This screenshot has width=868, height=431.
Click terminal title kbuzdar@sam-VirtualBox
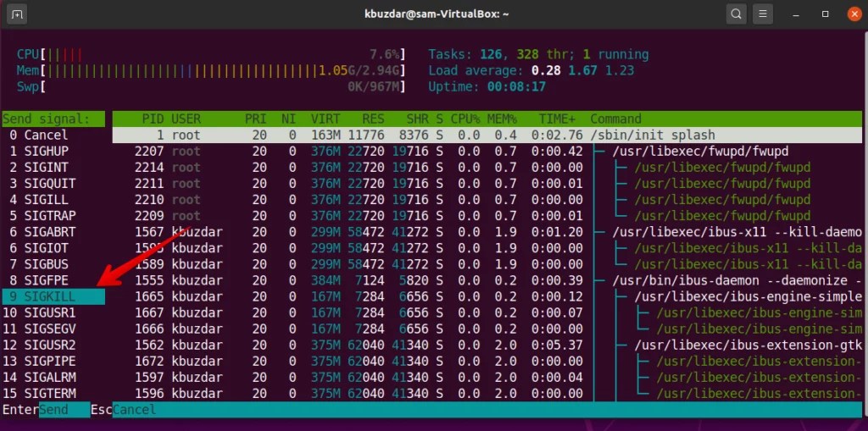click(437, 14)
